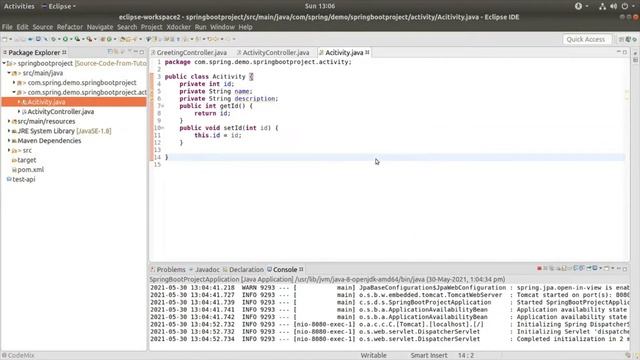The image size is (640, 360).
Task: Minimize the Package Explorer view
Action: tap(136, 52)
